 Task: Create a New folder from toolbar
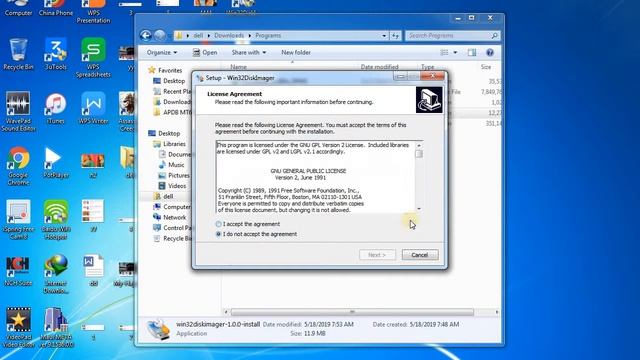click(x=296, y=52)
